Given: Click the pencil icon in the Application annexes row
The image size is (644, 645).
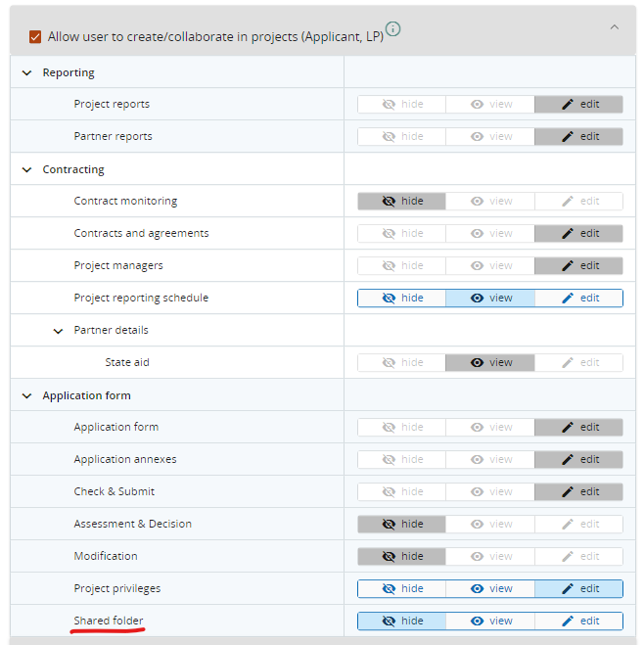Looking at the screenshot, I should [x=568, y=460].
